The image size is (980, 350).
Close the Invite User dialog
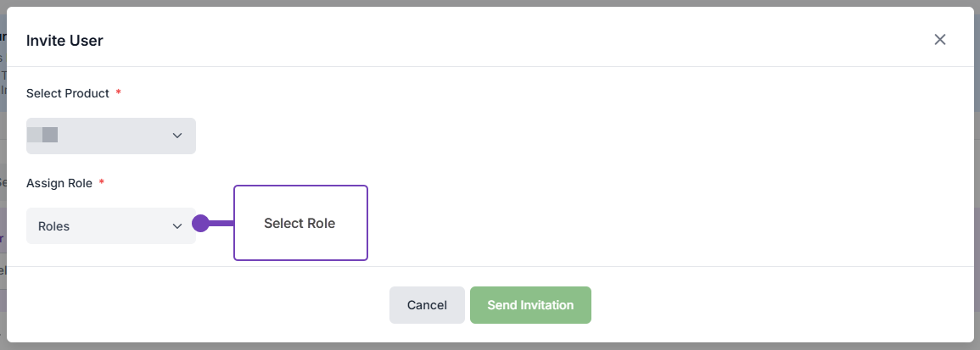click(x=939, y=40)
